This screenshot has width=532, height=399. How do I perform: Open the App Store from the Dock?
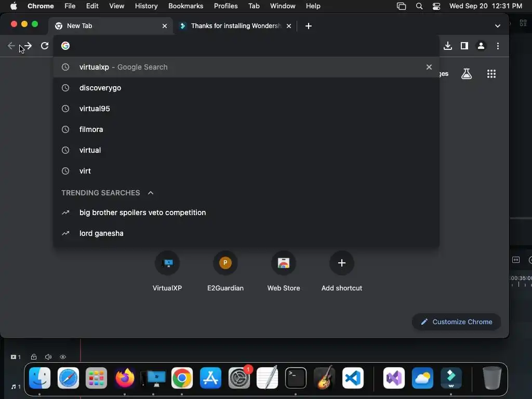[x=210, y=378]
